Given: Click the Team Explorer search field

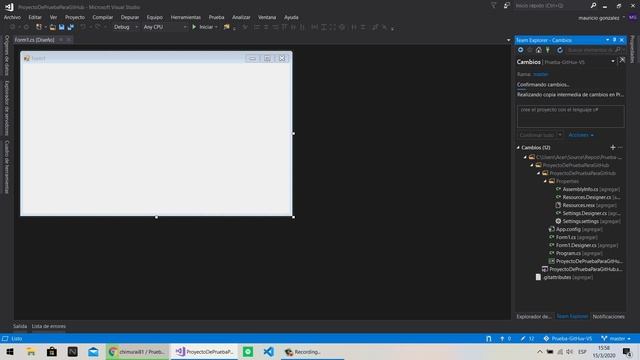Looking at the screenshot, I should (595, 50).
